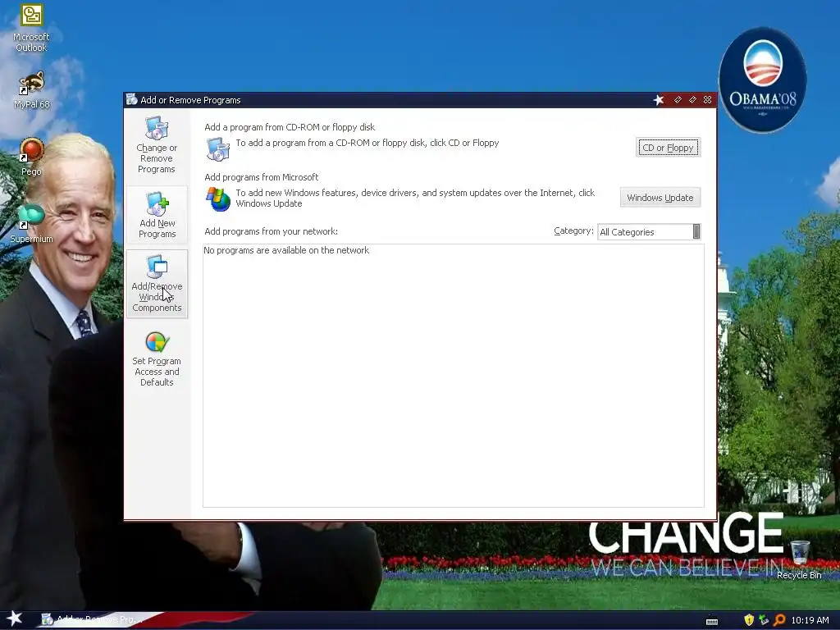Click the 10:19 AM taskbar clock
The image size is (840, 630).
point(810,620)
